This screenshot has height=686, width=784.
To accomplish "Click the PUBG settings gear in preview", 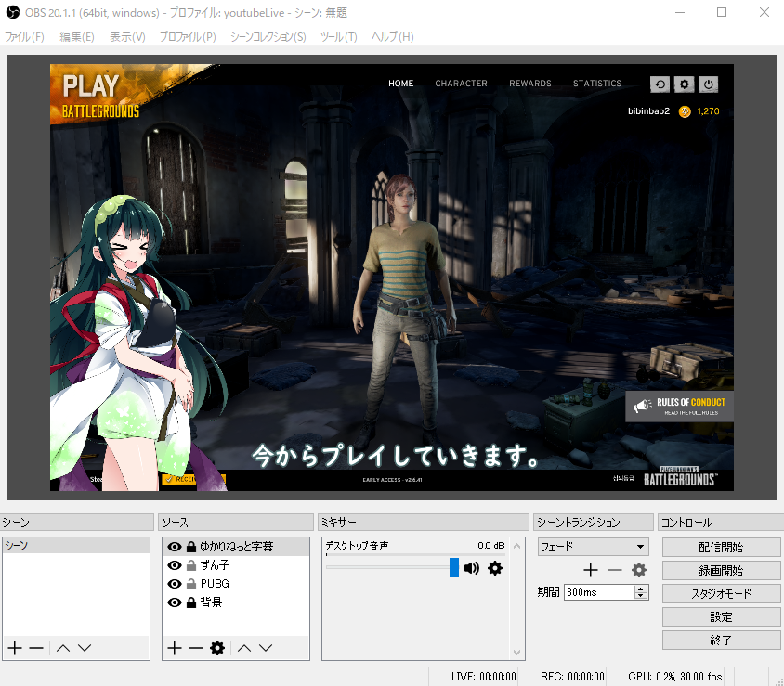I will [684, 84].
